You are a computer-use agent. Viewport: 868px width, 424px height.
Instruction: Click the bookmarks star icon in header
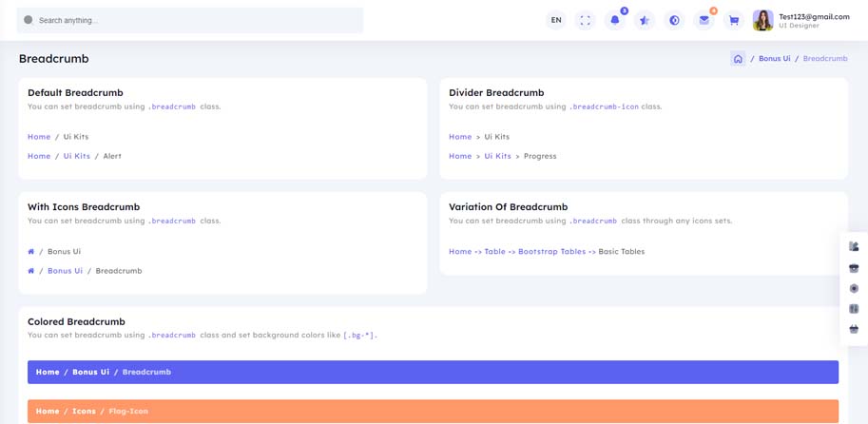[645, 20]
